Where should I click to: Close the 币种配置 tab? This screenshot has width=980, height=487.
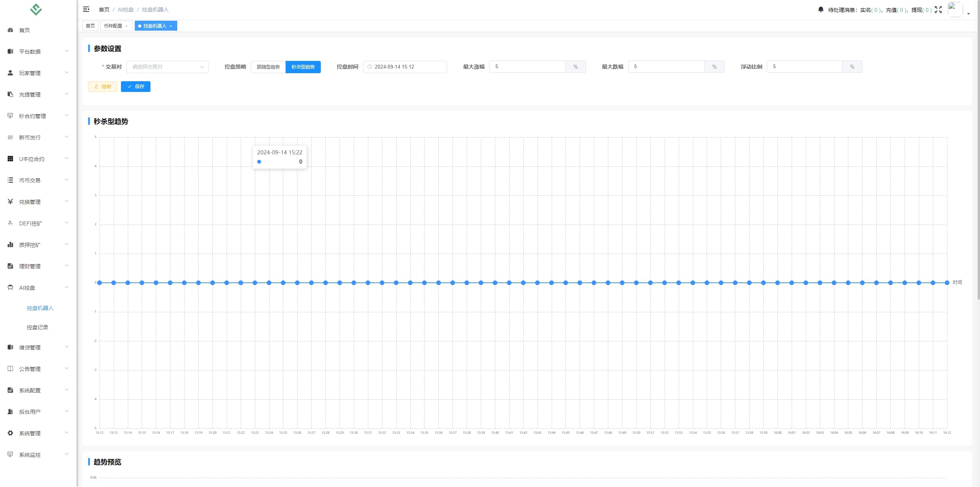(x=126, y=26)
